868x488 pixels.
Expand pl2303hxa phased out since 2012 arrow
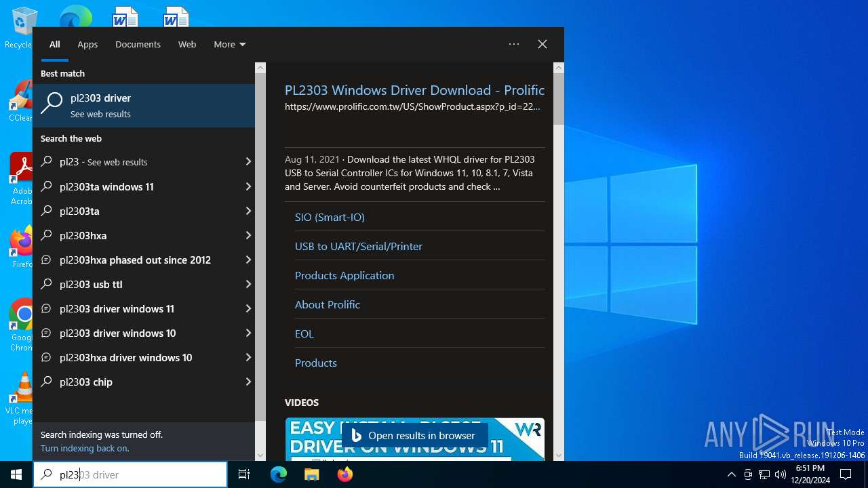pos(248,260)
